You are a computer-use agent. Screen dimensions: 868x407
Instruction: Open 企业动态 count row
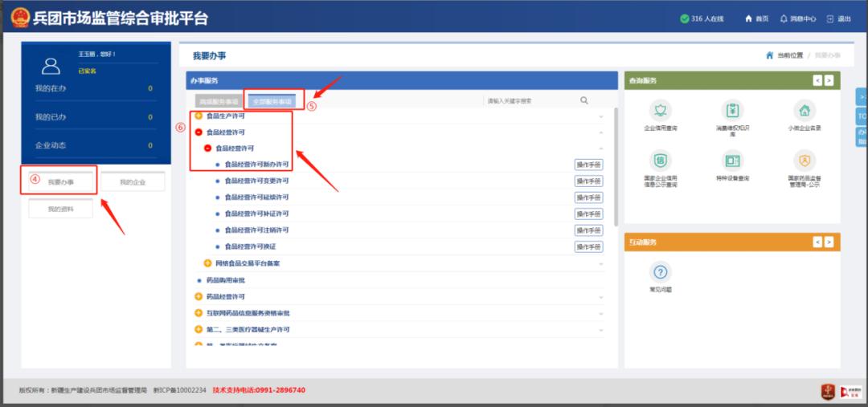click(x=96, y=145)
